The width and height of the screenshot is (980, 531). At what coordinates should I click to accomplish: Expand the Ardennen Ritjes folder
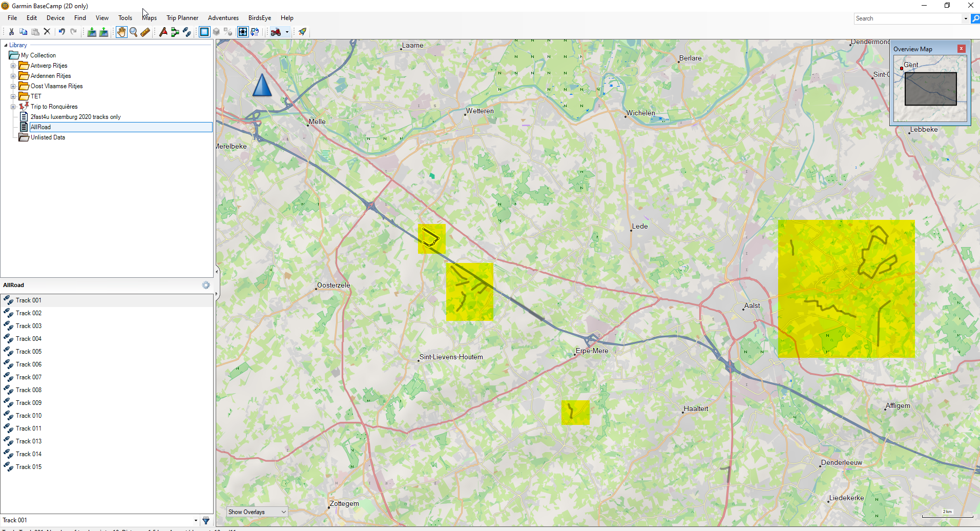(13, 76)
